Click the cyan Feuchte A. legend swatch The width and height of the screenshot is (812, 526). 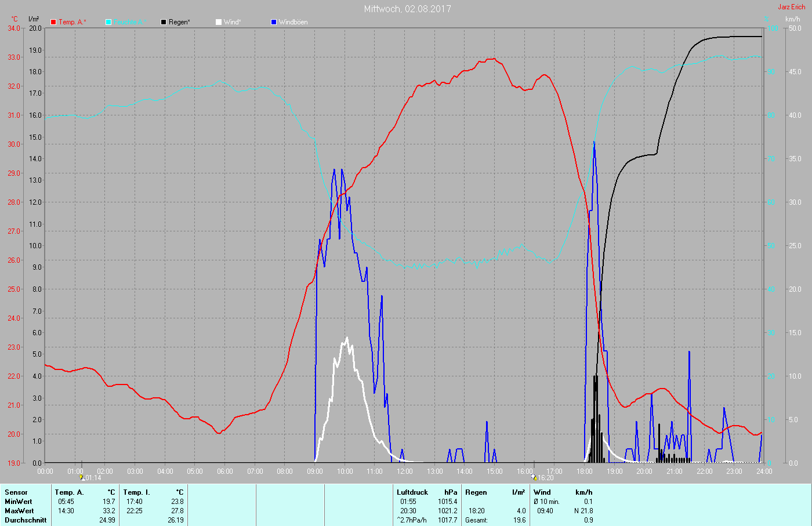[108, 22]
